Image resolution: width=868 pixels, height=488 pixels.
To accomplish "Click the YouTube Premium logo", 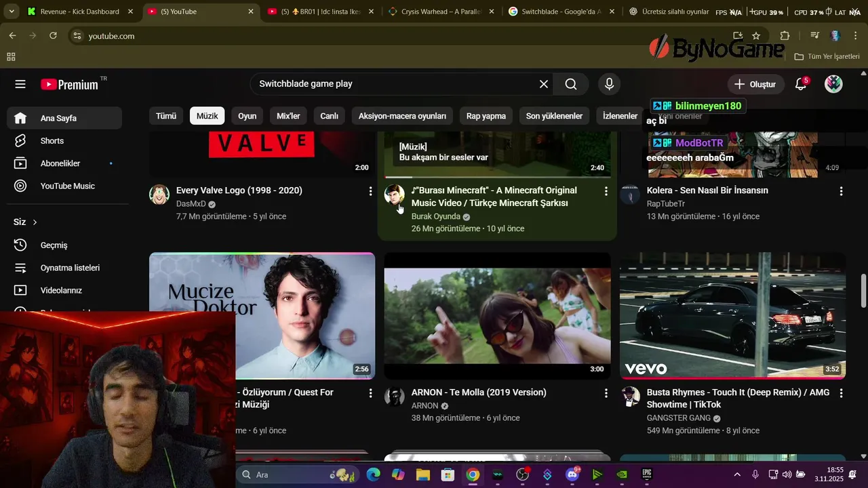I will click(69, 84).
